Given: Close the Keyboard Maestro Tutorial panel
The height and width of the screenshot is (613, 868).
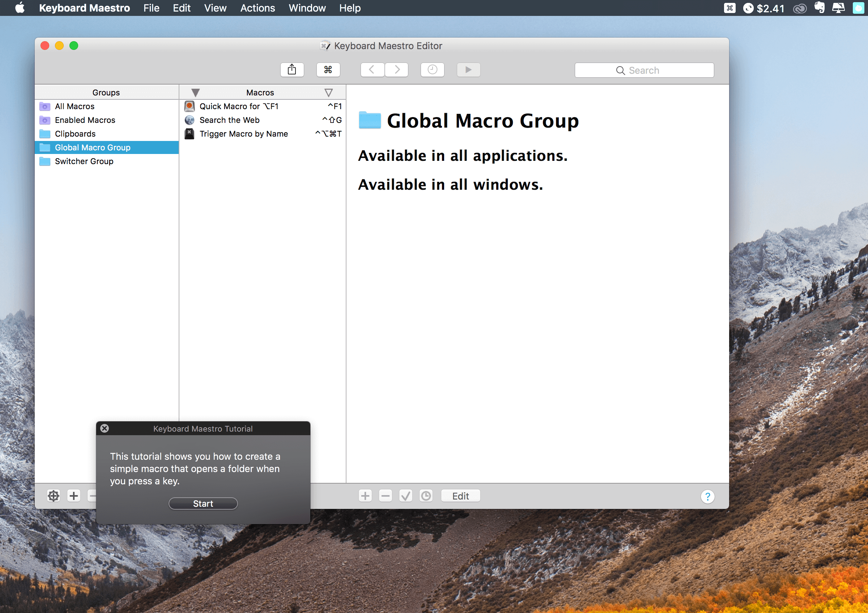Looking at the screenshot, I should click(x=105, y=428).
